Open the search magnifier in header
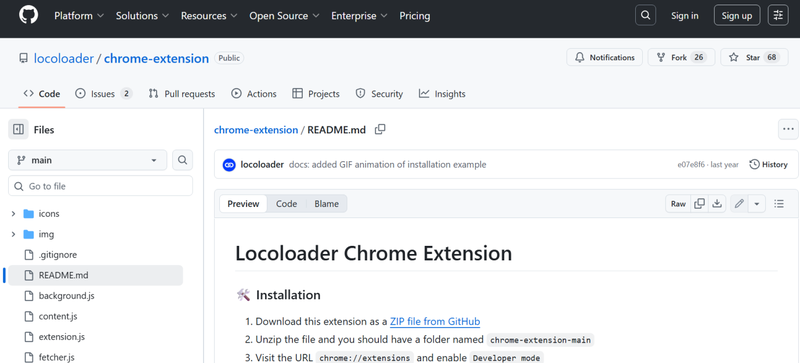 click(645, 15)
